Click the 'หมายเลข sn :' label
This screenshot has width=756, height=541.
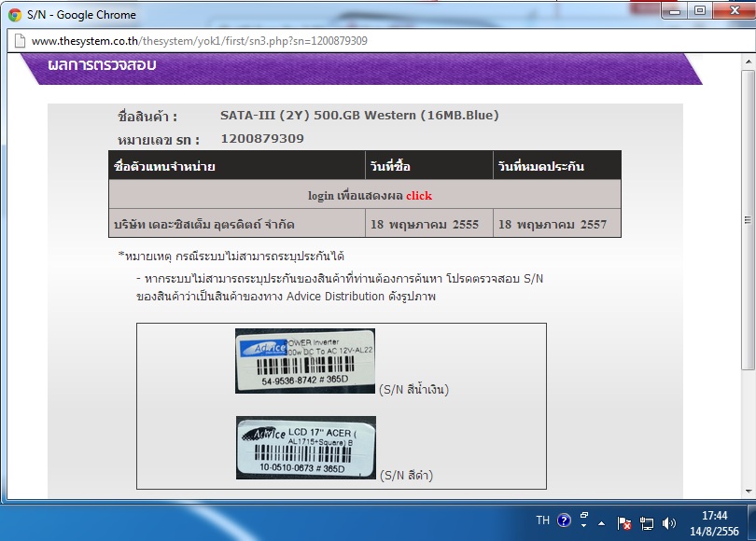tap(159, 140)
